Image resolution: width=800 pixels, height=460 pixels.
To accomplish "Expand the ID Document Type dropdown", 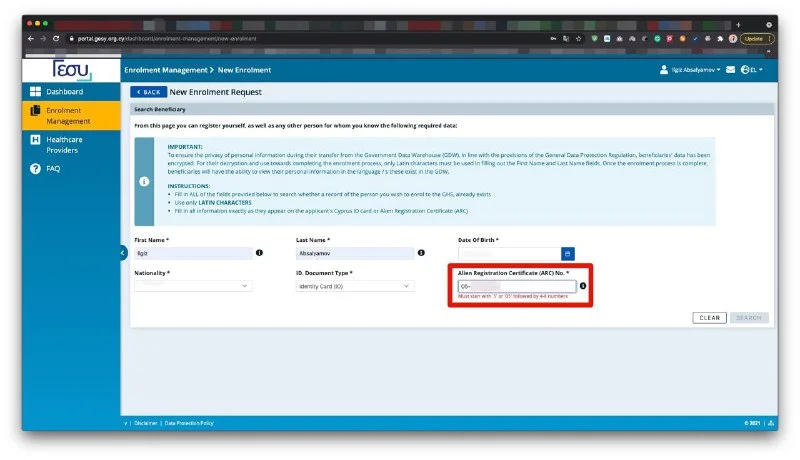I will 355,286.
